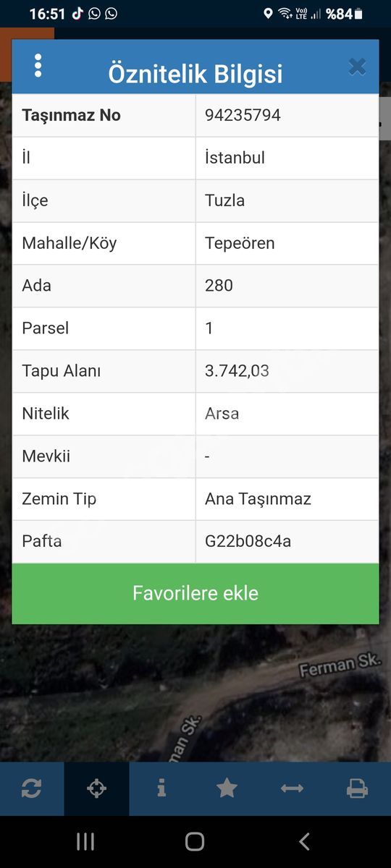Tap the Mahalle/Köy value Tepeören
Viewport: 391px width, 868px height.
click(240, 243)
